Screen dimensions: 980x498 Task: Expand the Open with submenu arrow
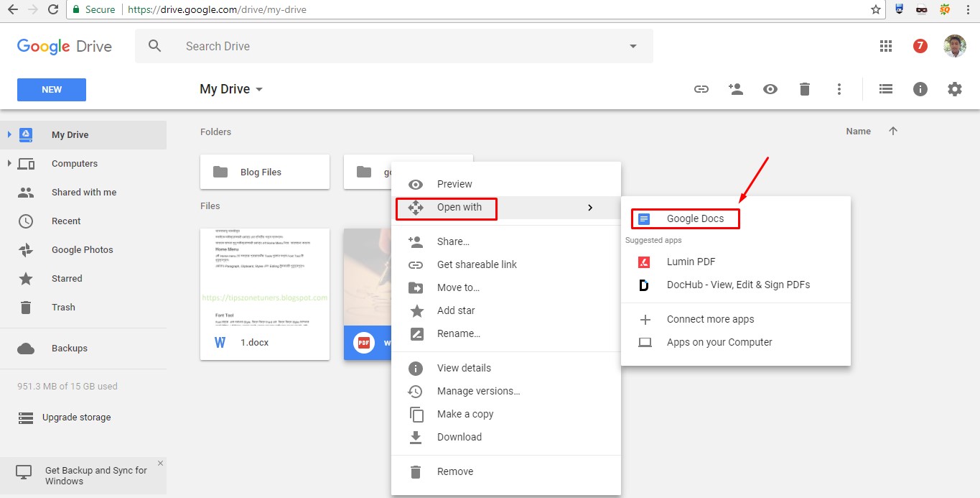coord(590,207)
